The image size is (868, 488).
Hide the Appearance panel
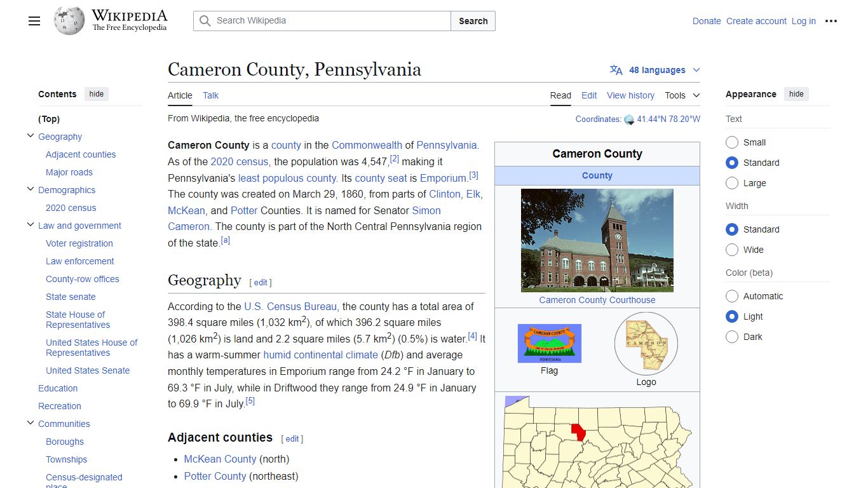pyautogui.click(x=796, y=94)
